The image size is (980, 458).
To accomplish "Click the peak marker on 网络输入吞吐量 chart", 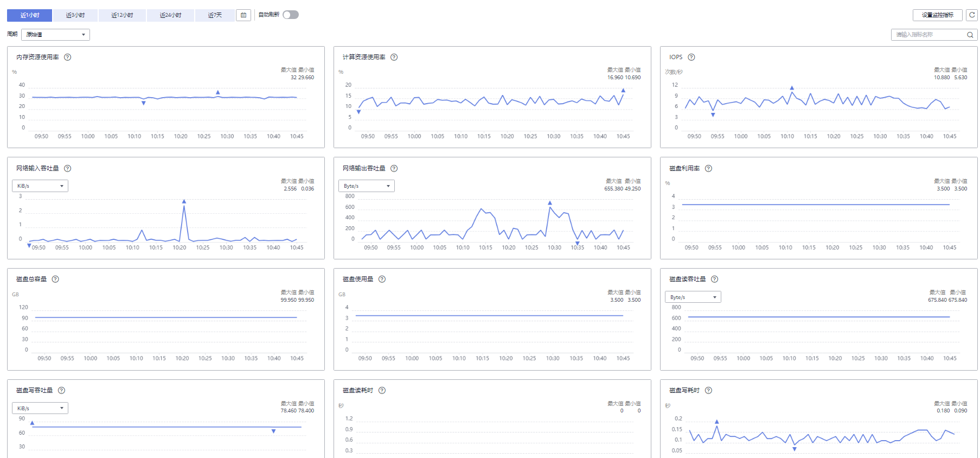I will (184, 201).
